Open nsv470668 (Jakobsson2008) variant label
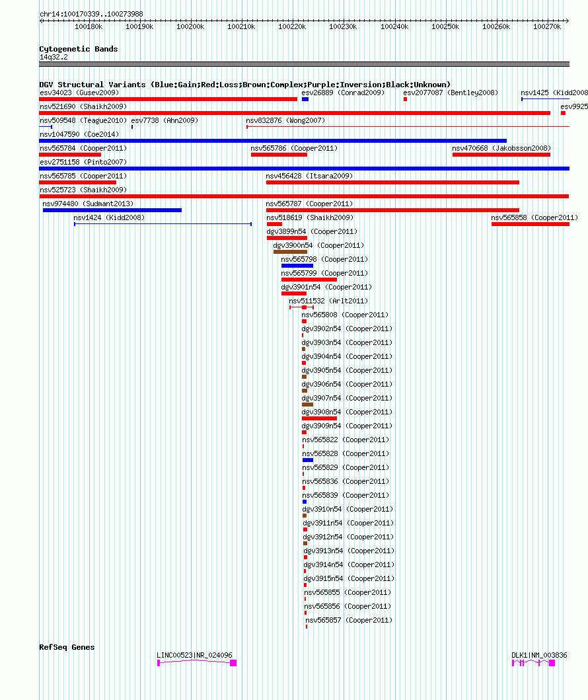The height and width of the screenshot is (700, 588). tap(501, 148)
